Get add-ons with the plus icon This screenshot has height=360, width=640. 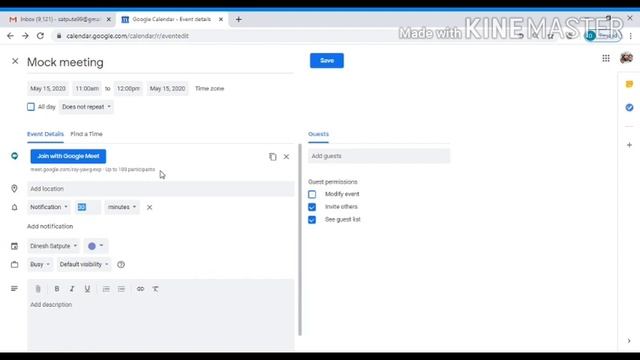click(629, 145)
